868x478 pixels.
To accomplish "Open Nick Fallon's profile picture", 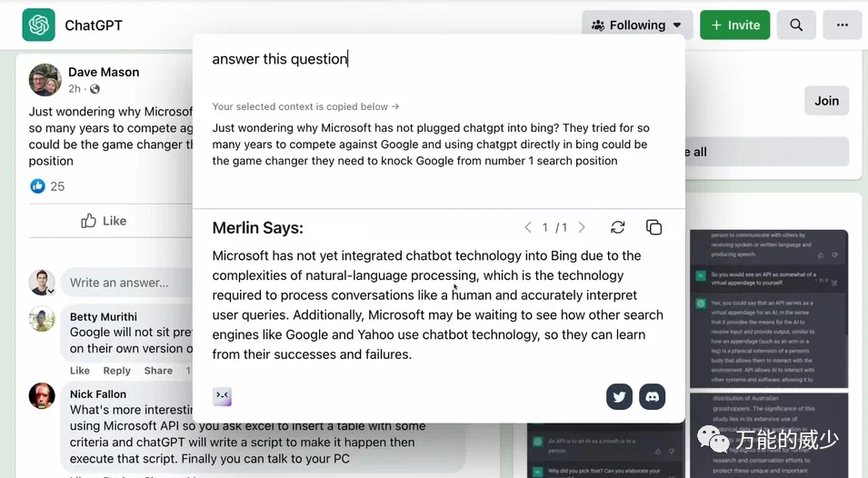I will tap(42, 396).
